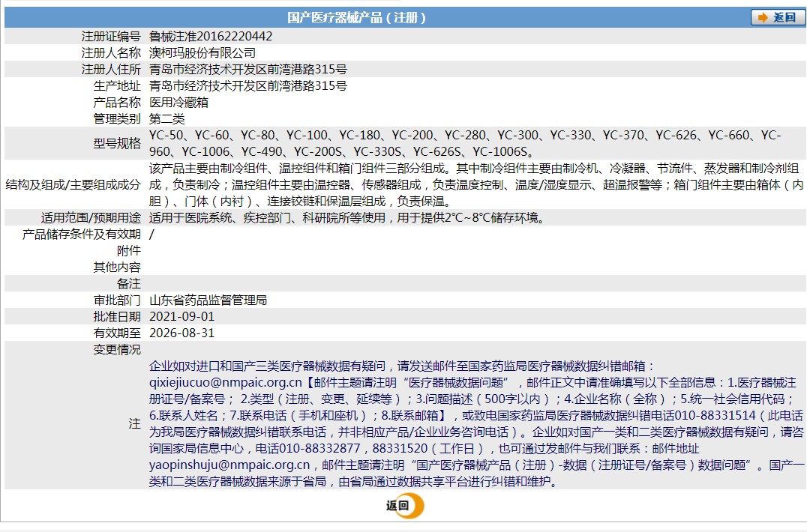Click the 注册人住所 label
The height and width of the screenshot is (532, 807).
111,70
